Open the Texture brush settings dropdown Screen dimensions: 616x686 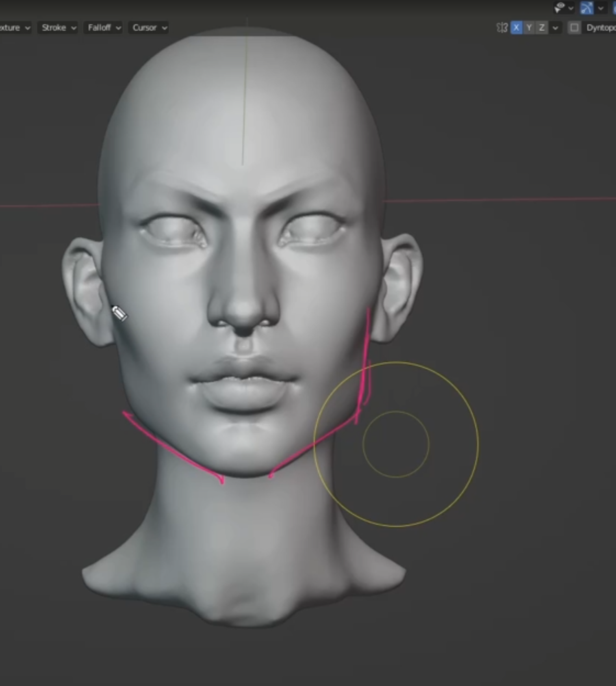[x=15, y=28]
